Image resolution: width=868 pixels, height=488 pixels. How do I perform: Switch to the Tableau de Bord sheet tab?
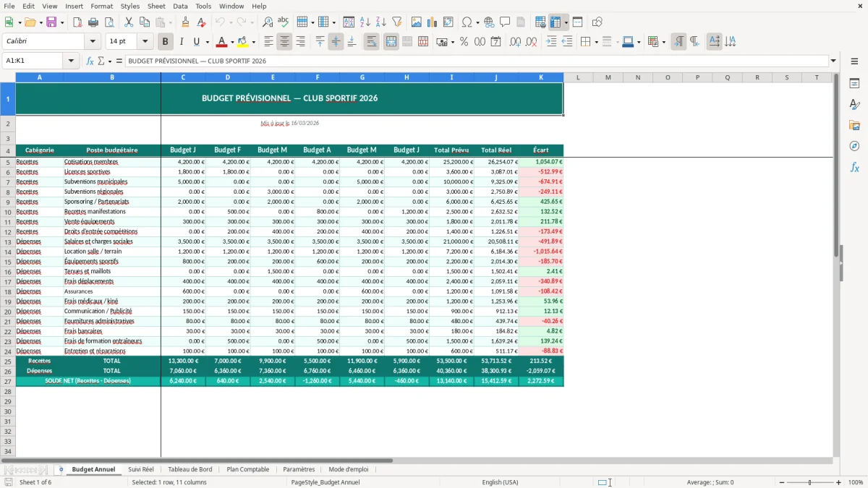point(190,469)
